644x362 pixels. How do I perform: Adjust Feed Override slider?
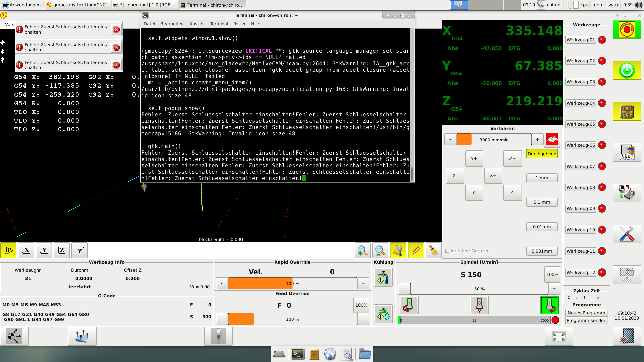click(x=292, y=319)
